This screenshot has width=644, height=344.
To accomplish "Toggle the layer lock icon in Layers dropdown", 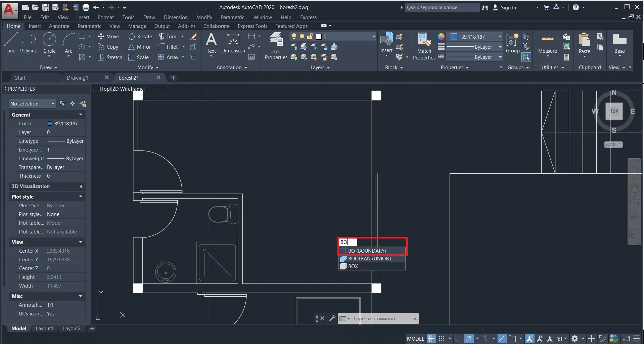I will pyautogui.click(x=310, y=36).
